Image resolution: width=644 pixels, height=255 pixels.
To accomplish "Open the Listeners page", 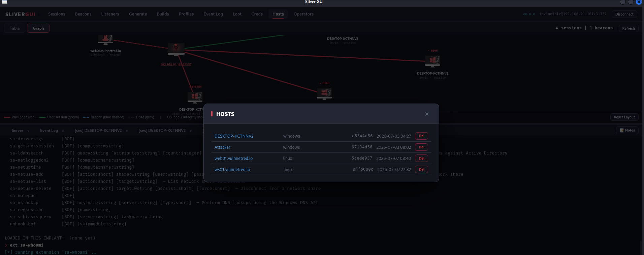I will click(x=110, y=14).
